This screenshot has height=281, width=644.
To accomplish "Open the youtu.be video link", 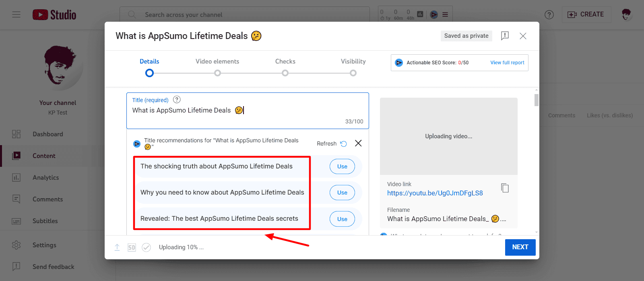I will click(435, 193).
